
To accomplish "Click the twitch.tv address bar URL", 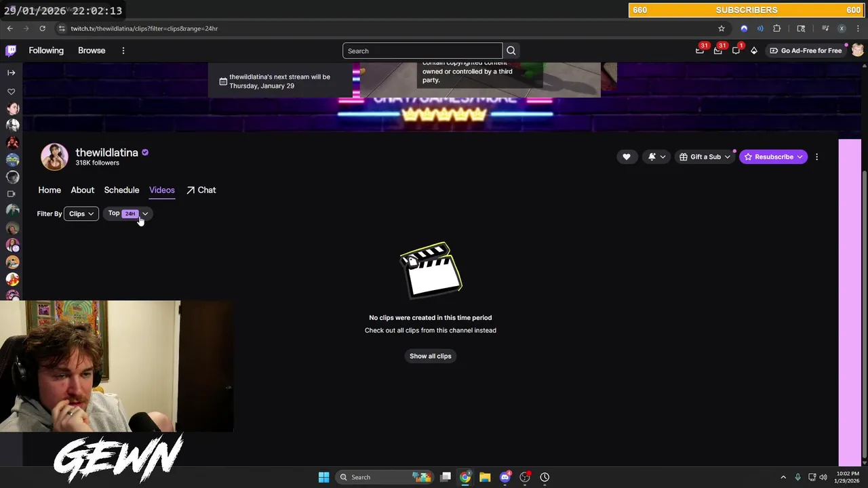I will coord(144,28).
